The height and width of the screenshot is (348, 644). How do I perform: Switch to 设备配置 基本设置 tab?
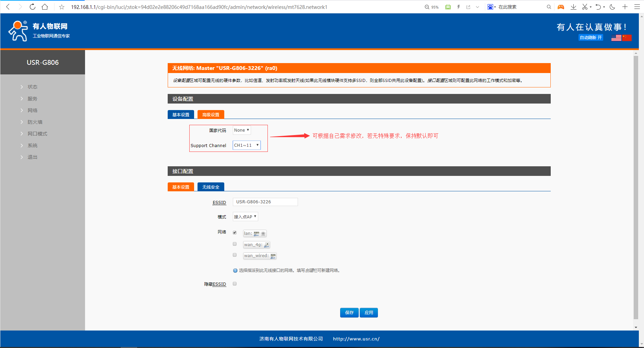[181, 115]
